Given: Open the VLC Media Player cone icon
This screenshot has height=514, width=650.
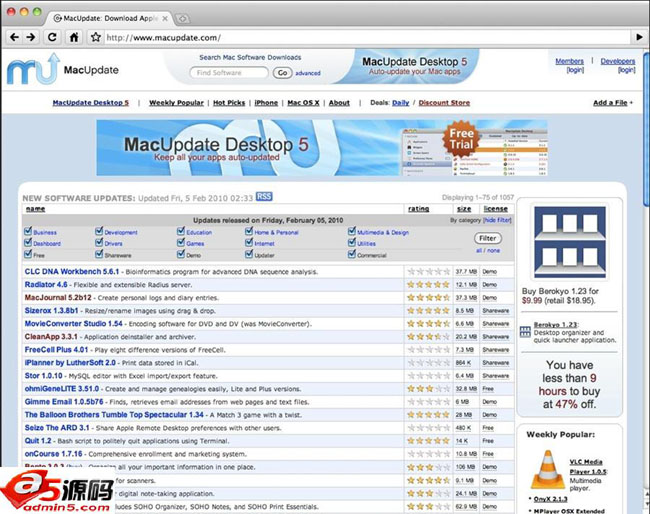Looking at the screenshot, I should pyautogui.click(x=548, y=469).
